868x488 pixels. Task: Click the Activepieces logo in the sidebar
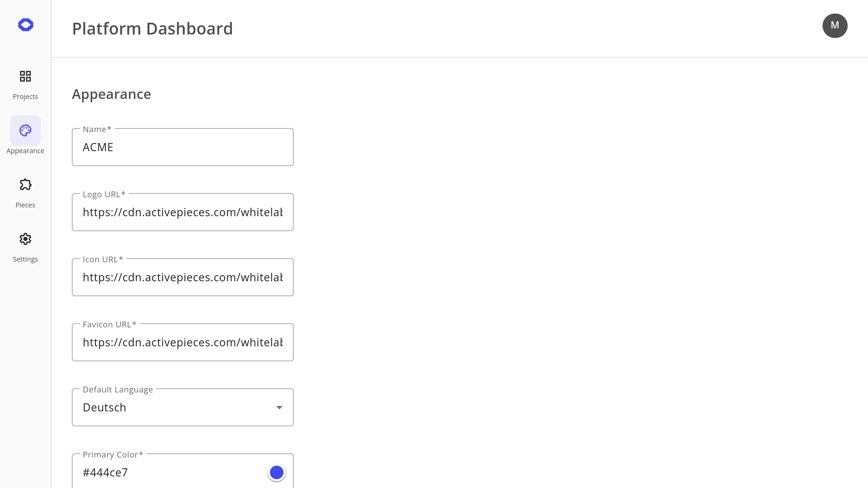[25, 25]
